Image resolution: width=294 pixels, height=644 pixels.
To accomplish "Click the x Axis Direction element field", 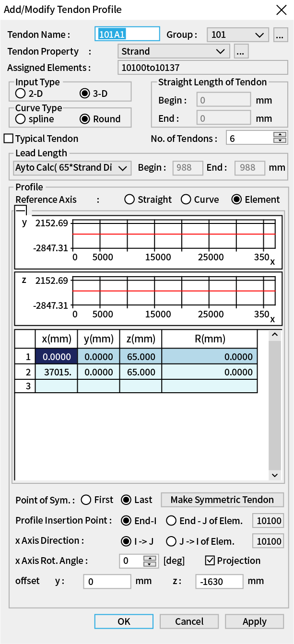I will 268,541.
